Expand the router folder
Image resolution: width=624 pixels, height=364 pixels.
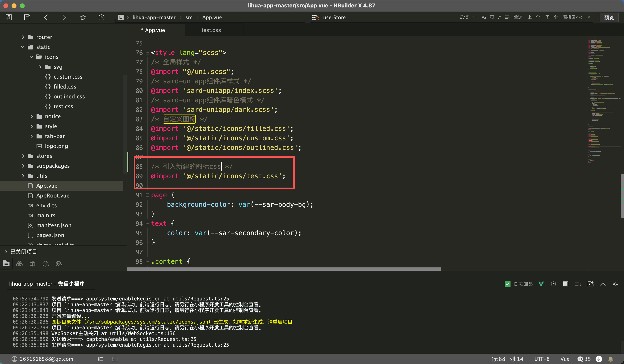pyautogui.click(x=23, y=37)
